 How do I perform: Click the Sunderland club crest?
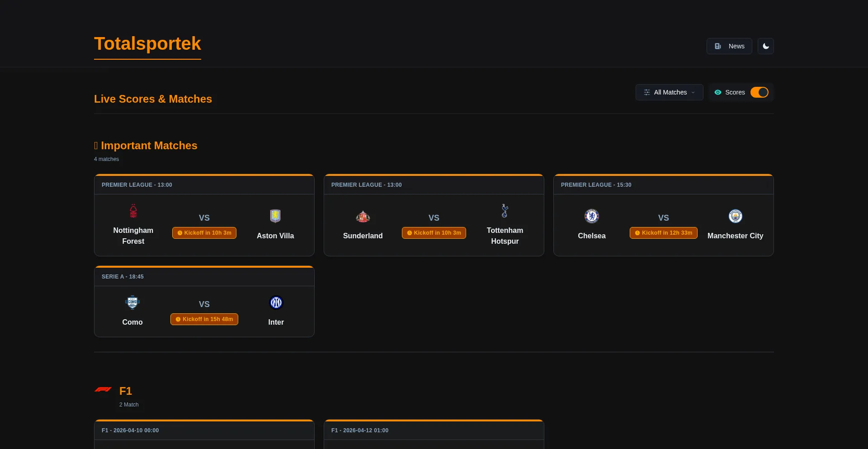[x=363, y=216]
